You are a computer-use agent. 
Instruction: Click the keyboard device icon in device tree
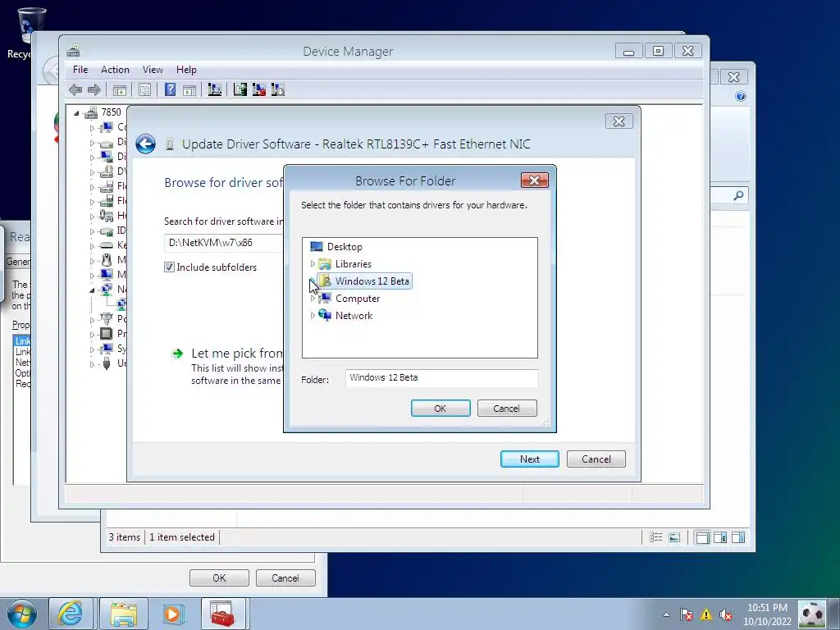tap(107, 245)
